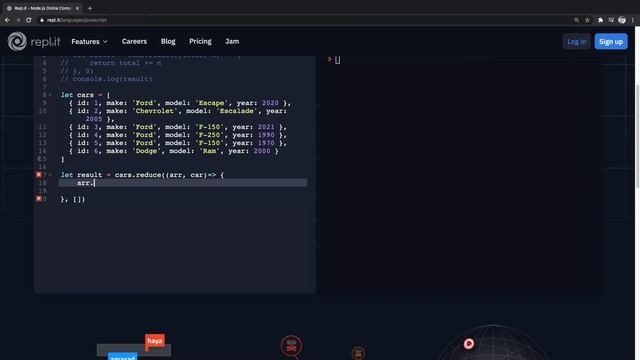
Task: Click 'Chevrolet' in the code
Action: (155, 111)
